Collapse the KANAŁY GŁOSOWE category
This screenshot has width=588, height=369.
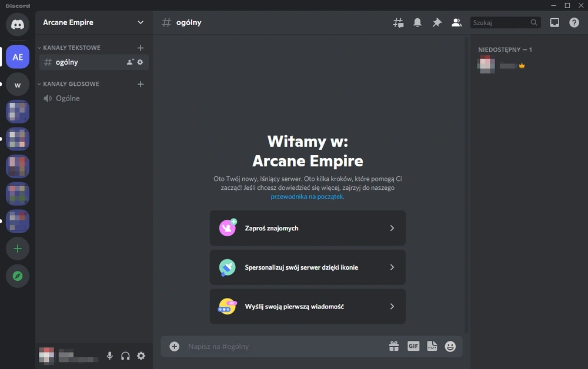68,84
